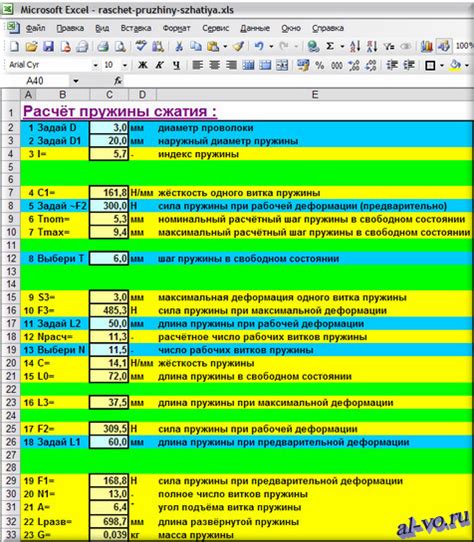Screen dimensions: 474x542
Task: Open the font size 10 dropdown arrow
Action: [125, 65]
